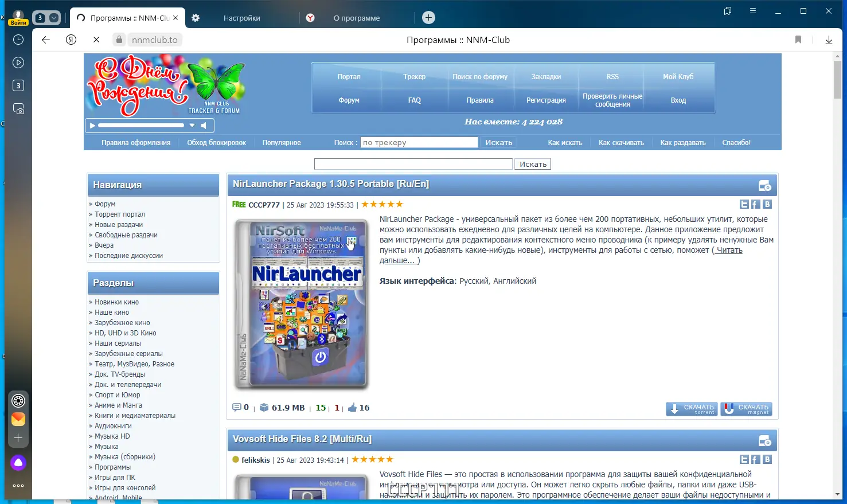The width and height of the screenshot is (847, 504).
Task: Click the wide empty search box below header
Action: (413, 164)
